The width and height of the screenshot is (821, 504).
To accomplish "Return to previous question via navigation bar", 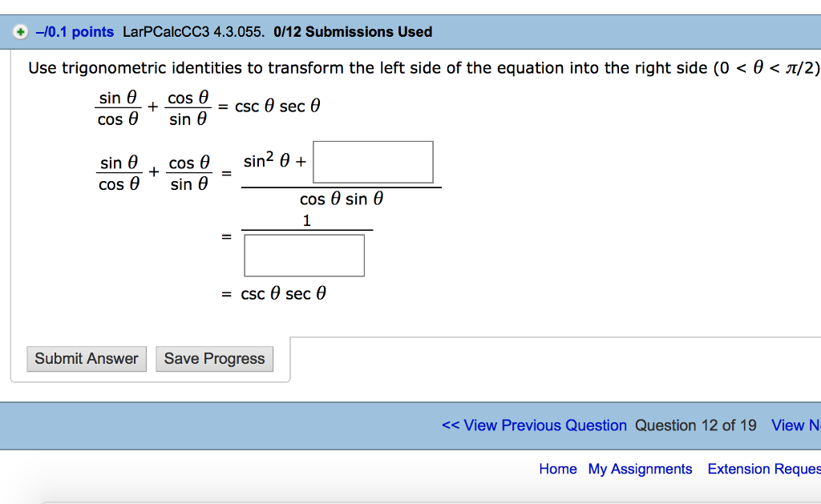I will click(x=532, y=425).
